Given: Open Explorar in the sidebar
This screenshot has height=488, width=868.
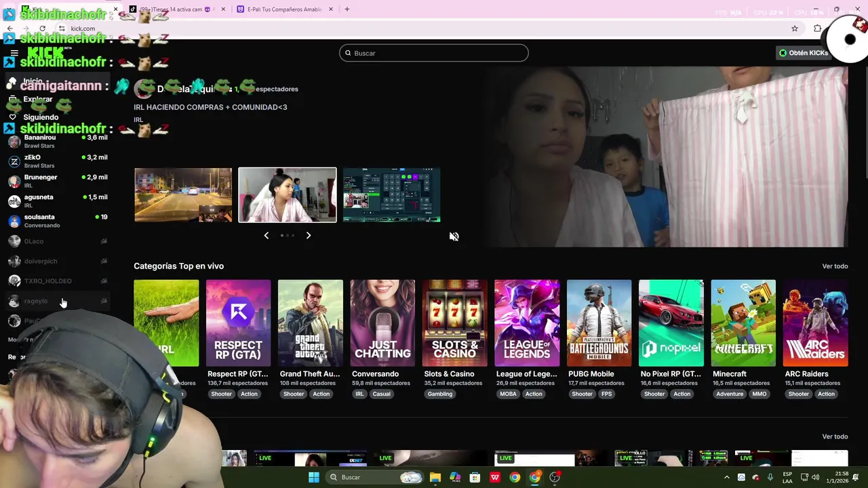Looking at the screenshot, I should (38, 99).
